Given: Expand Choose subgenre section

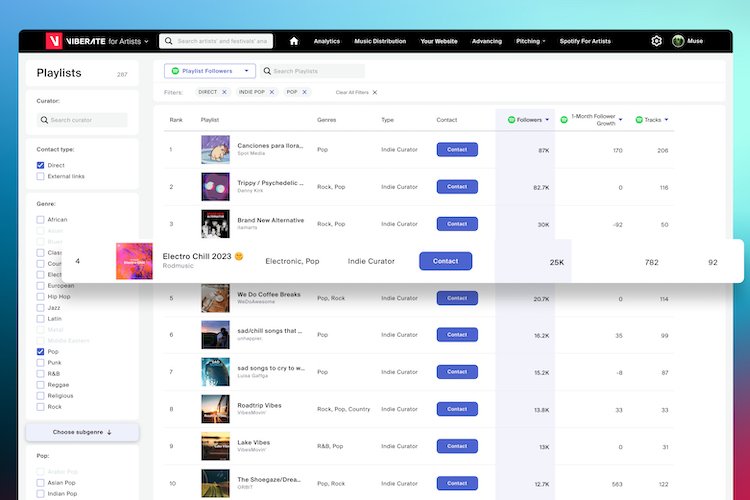Looking at the screenshot, I should [x=82, y=432].
